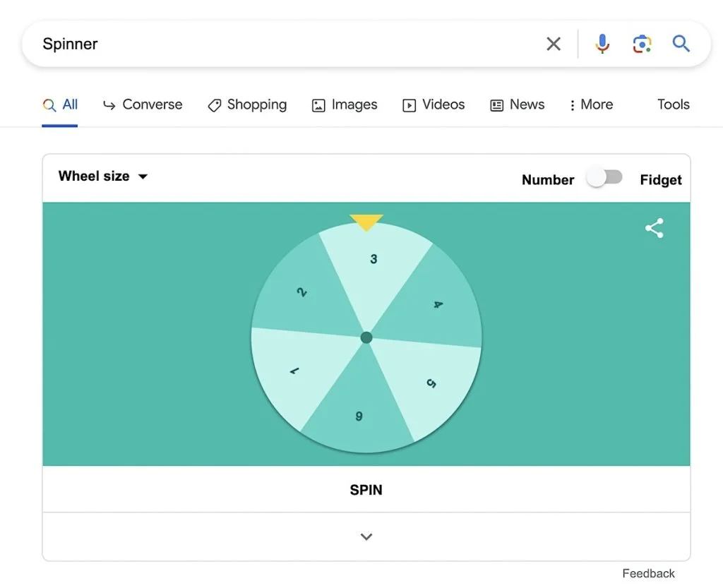Clear the search query with the X icon

[x=554, y=43]
